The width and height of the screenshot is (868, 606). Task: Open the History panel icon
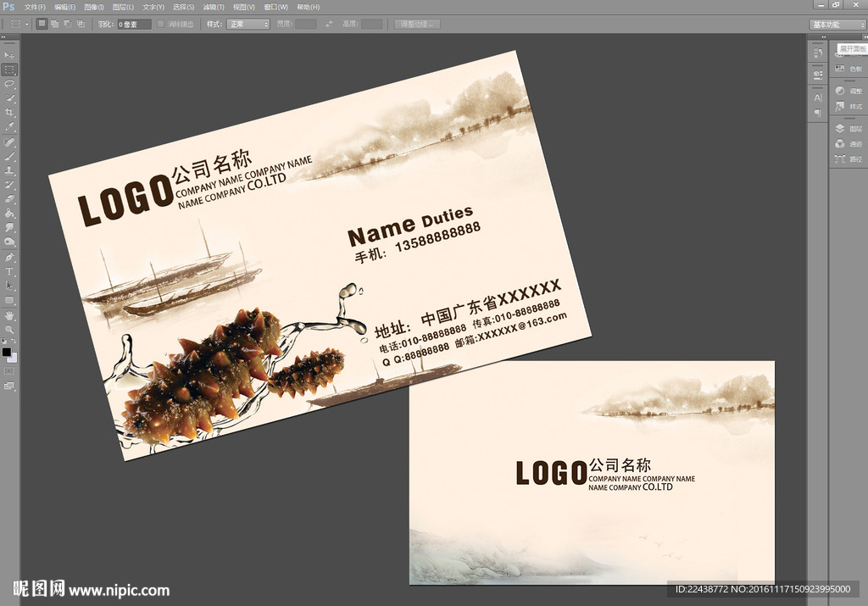[x=818, y=53]
